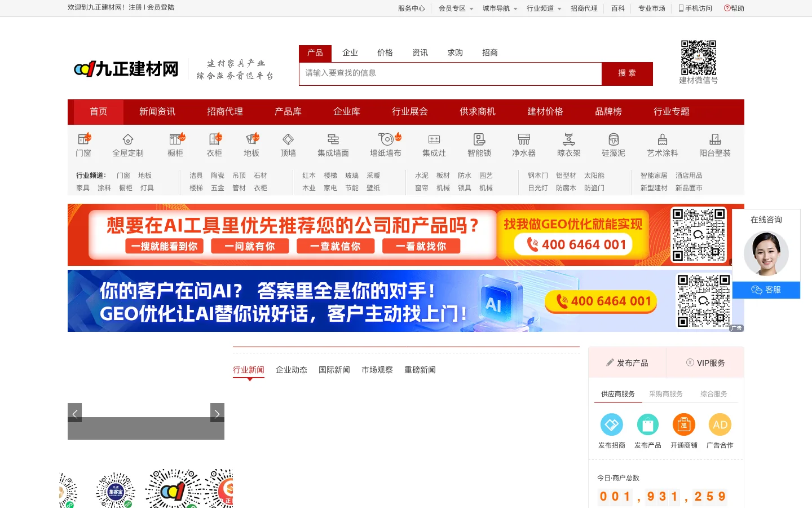The height and width of the screenshot is (508, 812).
Task: Click the 发布产品 round bag icon
Action: [648, 424]
